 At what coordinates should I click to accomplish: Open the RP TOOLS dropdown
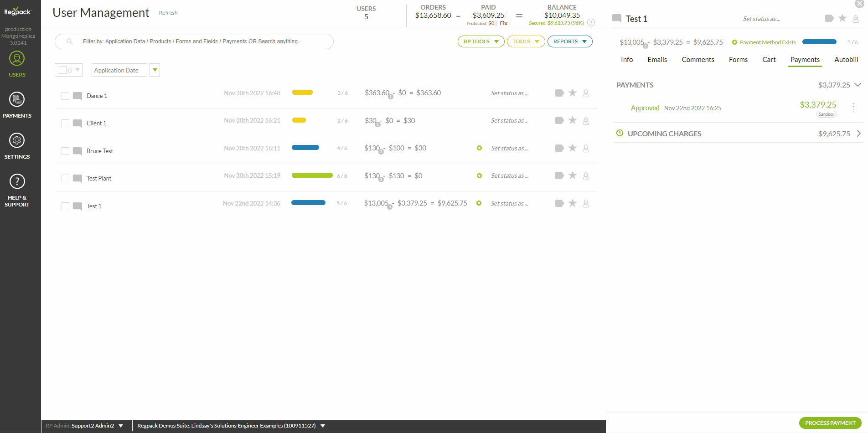coord(481,41)
